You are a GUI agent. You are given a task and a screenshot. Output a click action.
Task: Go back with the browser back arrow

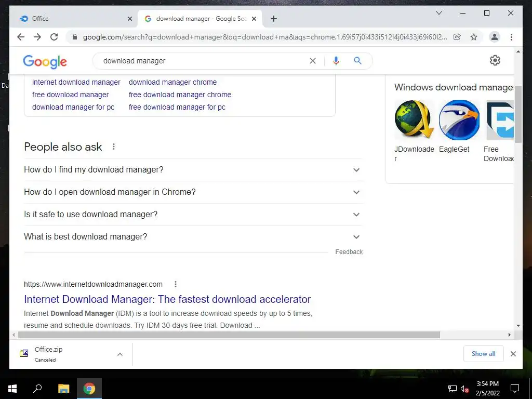pyautogui.click(x=21, y=37)
